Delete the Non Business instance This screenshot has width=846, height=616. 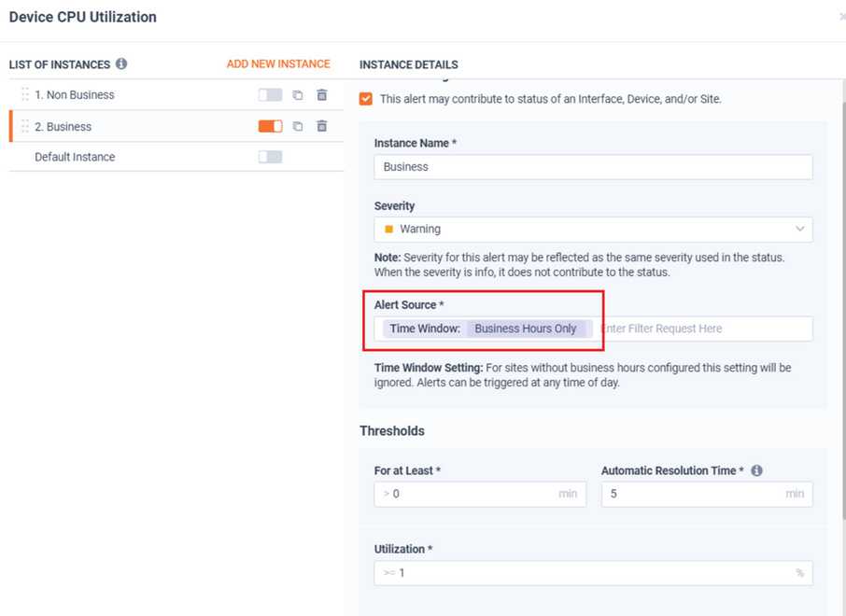322,95
